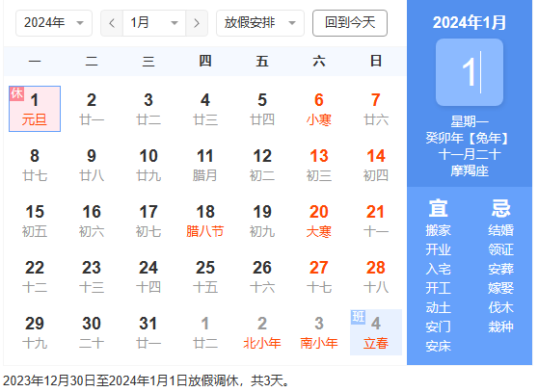
Task: Select January 23 十三
Action: coord(92,276)
